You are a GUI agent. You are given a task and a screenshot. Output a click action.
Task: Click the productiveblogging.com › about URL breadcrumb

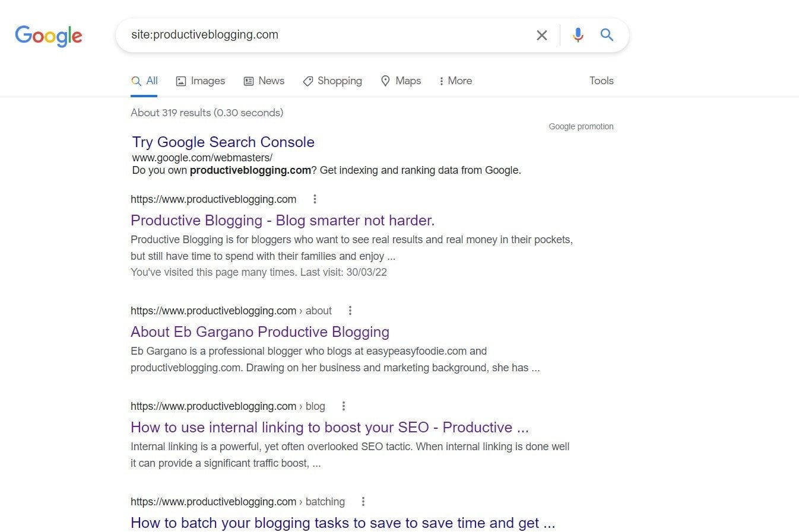(x=231, y=311)
